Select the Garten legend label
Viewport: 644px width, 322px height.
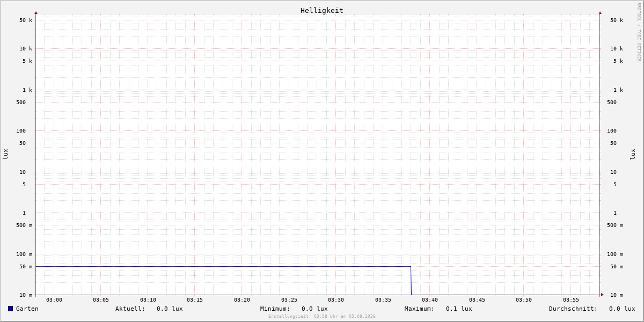[x=27, y=309]
